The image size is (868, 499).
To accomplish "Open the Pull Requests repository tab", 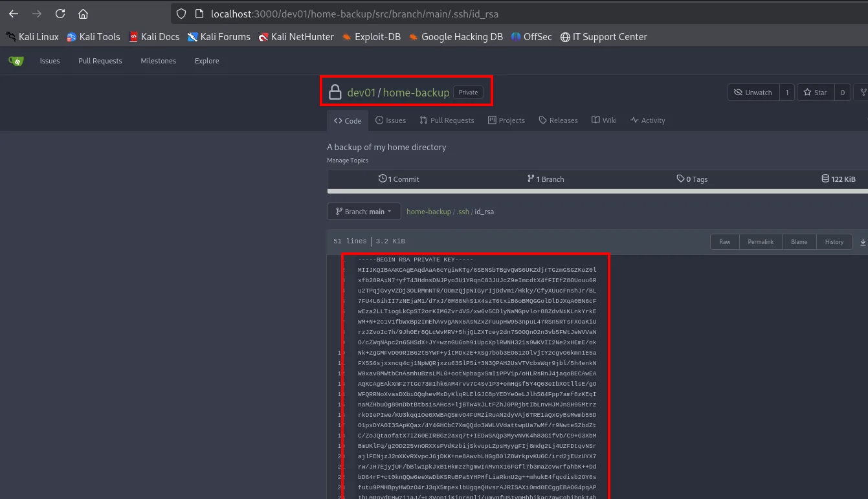I will click(x=447, y=120).
